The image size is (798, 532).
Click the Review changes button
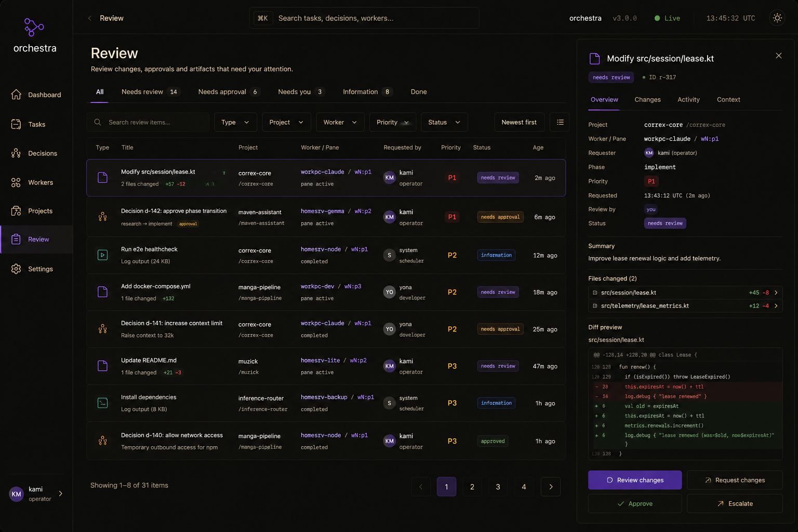pyautogui.click(x=635, y=480)
